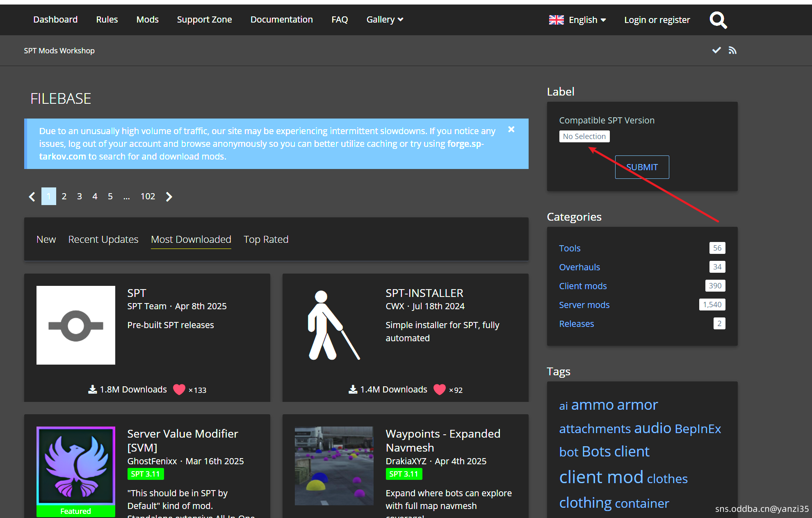
Task: Click download icon next to 1.8M Downloads
Action: tap(93, 389)
